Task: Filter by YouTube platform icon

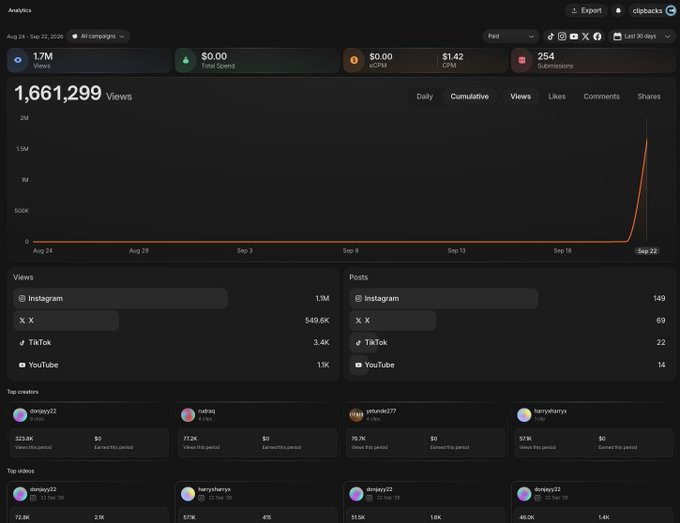Action: point(574,36)
